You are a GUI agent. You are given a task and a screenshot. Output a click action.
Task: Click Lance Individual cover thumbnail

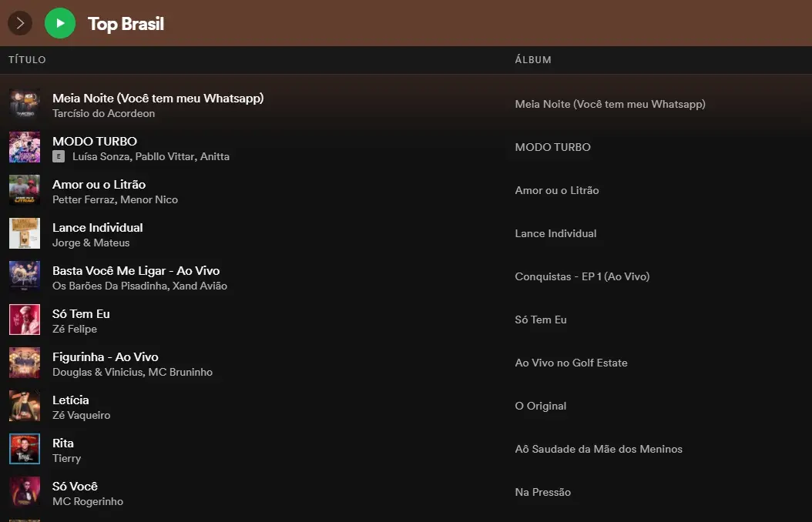(25, 233)
